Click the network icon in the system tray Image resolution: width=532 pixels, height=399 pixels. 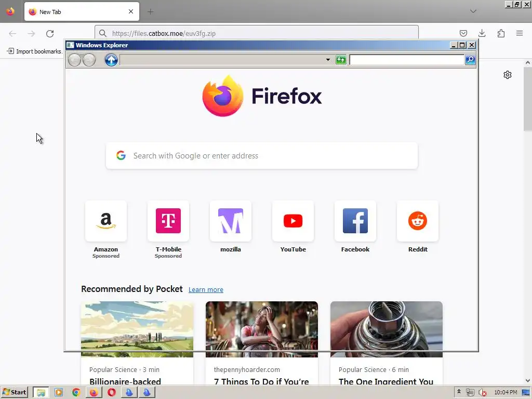tap(470, 393)
